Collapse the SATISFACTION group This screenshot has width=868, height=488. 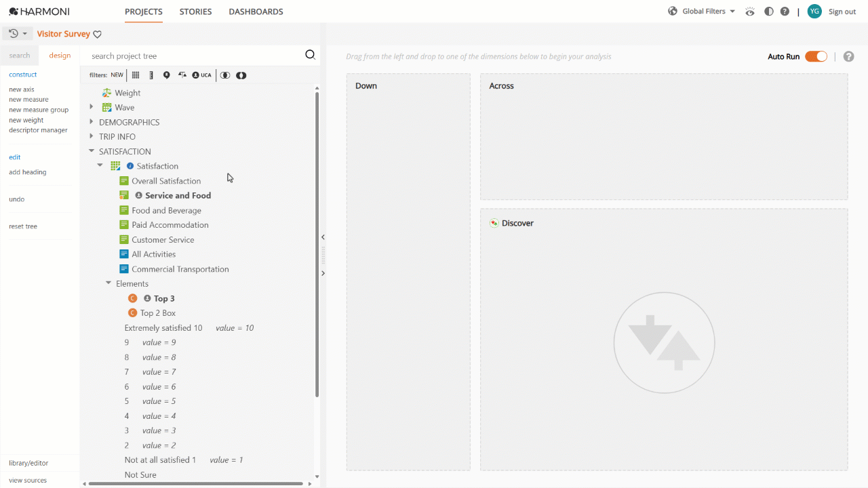pyautogui.click(x=92, y=151)
